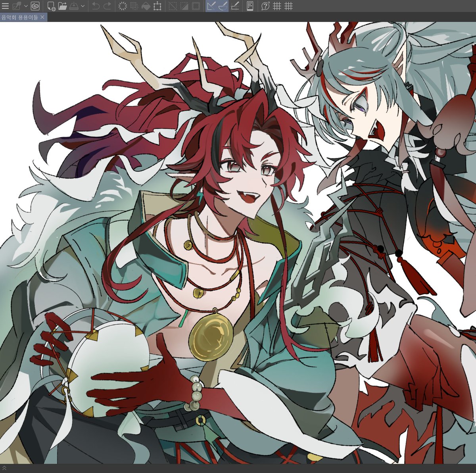Save the canvas with the Save icon
Screen dimensions: 476x473
point(74,6)
